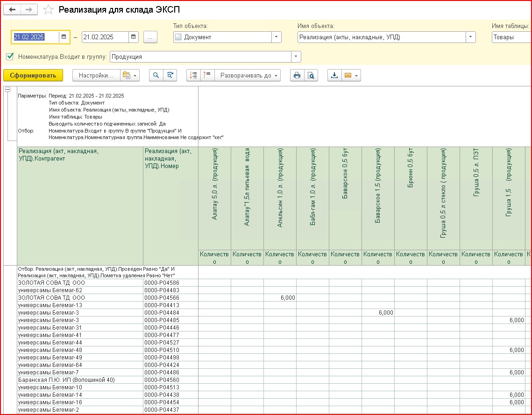Select document number 0000-Р04485

click(x=170, y=320)
